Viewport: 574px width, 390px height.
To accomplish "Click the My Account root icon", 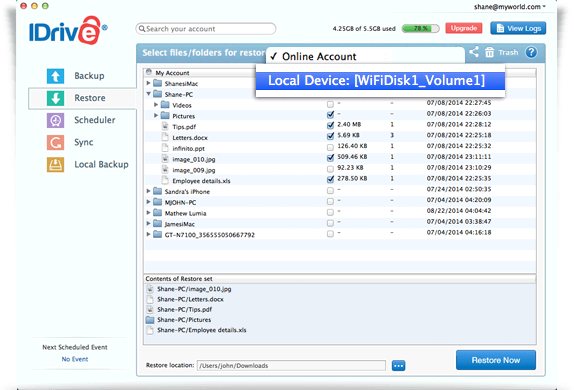I will pos(149,72).
